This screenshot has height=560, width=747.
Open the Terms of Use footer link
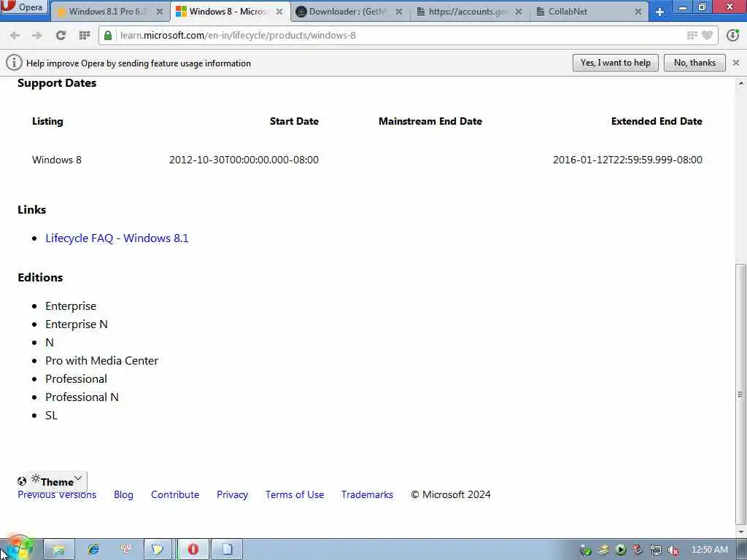point(295,495)
